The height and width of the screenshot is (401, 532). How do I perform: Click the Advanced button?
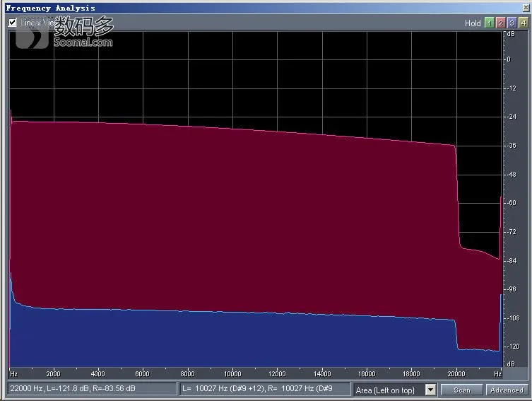pyautogui.click(x=507, y=390)
